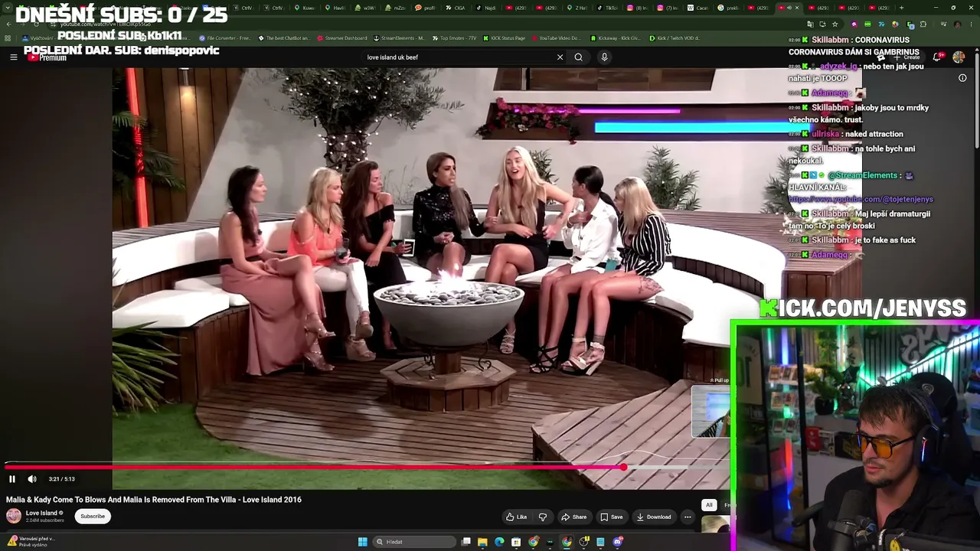The height and width of the screenshot is (551, 980).
Task: Subscribe to the Love Island channel
Action: tap(93, 516)
